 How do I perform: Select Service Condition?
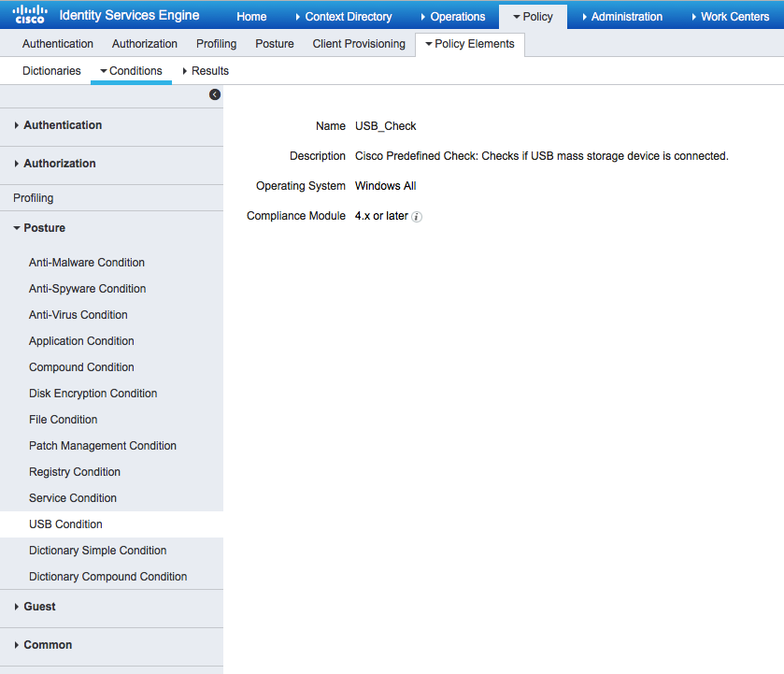point(73,498)
